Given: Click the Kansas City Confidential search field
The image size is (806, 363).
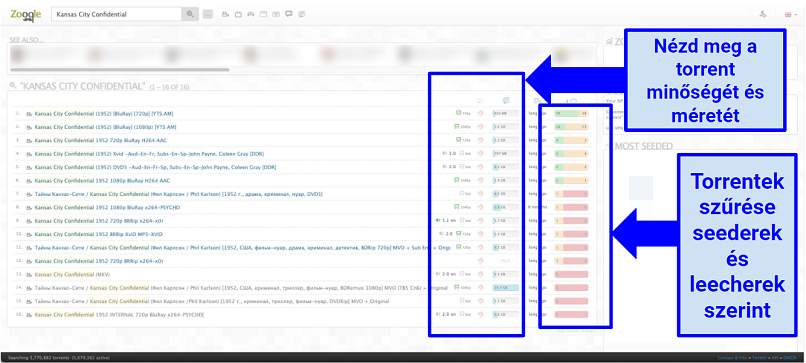Looking at the screenshot, I should click(x=117, y=14).
